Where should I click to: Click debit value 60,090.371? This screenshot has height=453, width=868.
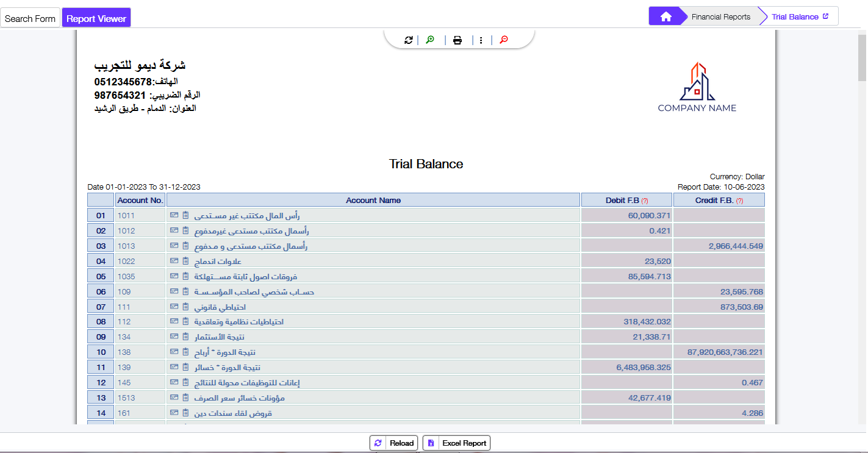[649, 215]
